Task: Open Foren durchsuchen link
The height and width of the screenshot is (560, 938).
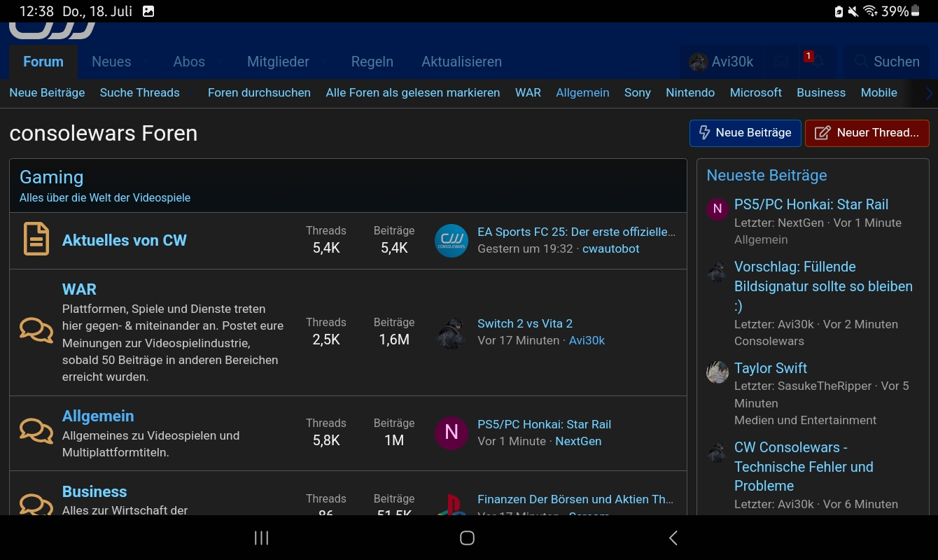Action: [259, 92]
